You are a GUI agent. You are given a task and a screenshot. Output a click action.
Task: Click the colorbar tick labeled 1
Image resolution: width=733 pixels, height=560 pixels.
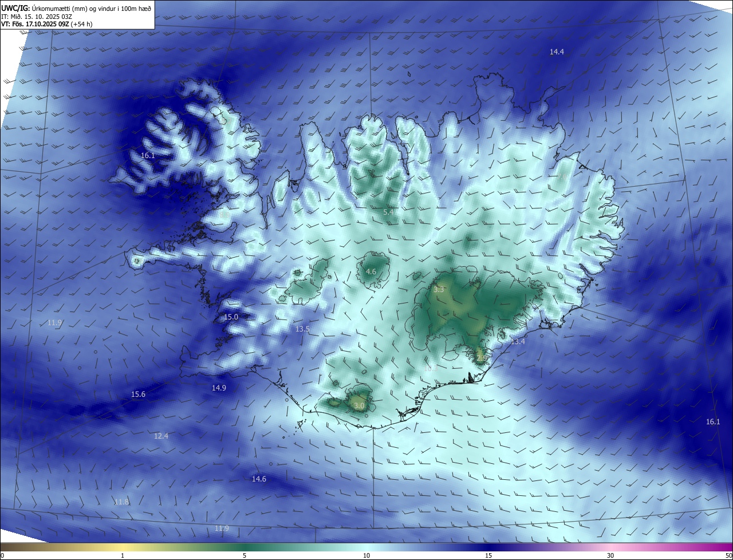point(123,555)
